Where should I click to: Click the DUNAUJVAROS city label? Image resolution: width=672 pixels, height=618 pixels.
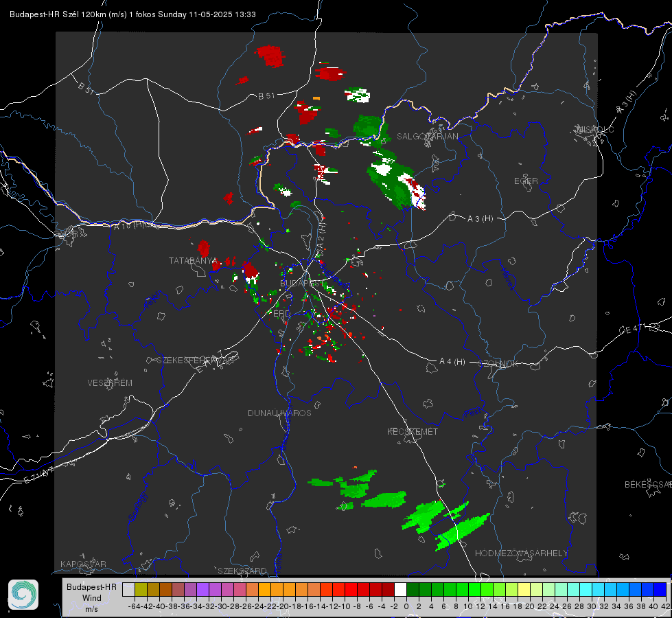pyautogui.click(x=279, y=413)
